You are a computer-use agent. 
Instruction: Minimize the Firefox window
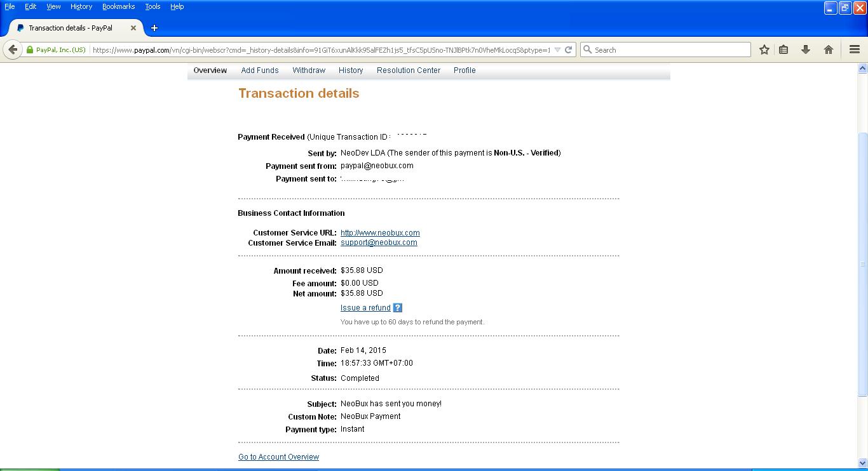click(831, 8)
